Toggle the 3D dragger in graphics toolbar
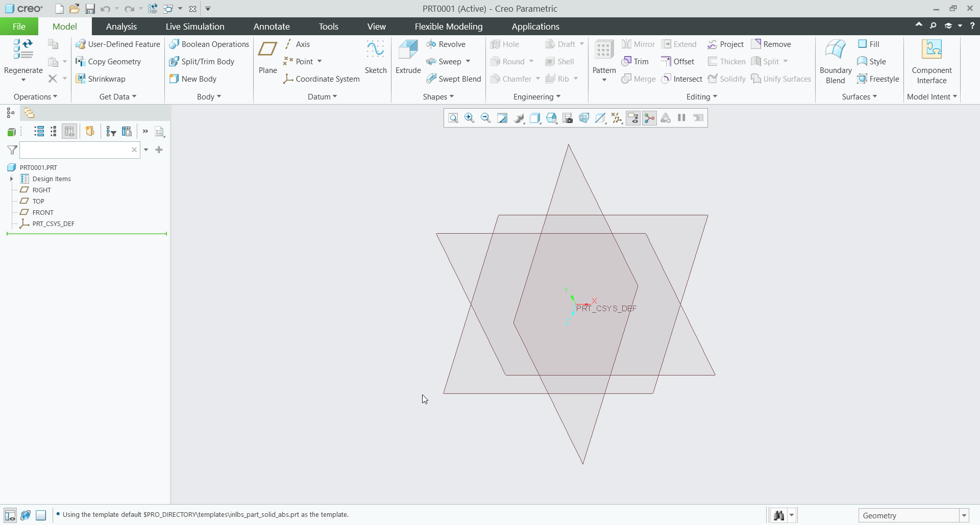 pos(649,118)
